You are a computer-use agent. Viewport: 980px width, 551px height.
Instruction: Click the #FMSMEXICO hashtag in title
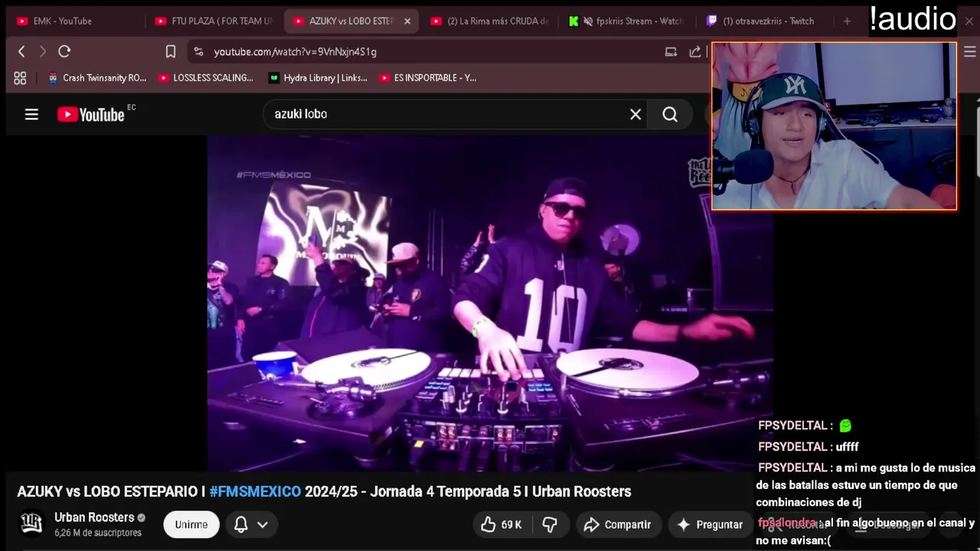pyautogui.click(x=255, y=491)
